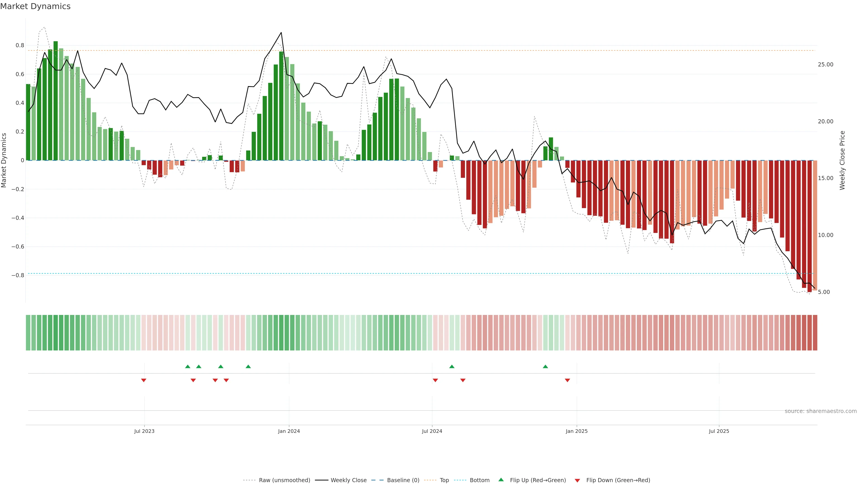This screenshot has height=488, width=868.
Task: Toggle the Weekly Close legend entry
Action: coord(348,480)
